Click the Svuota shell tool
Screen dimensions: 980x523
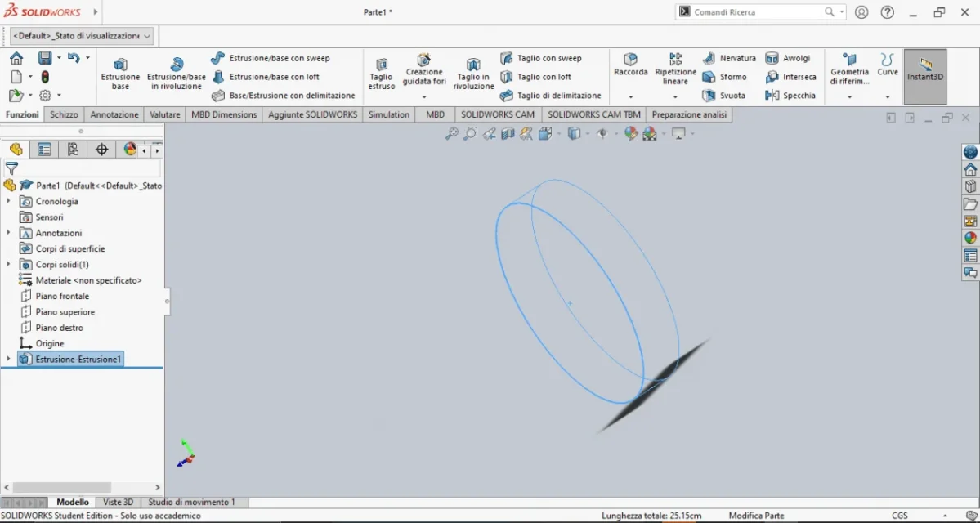[x=723, y=96]
